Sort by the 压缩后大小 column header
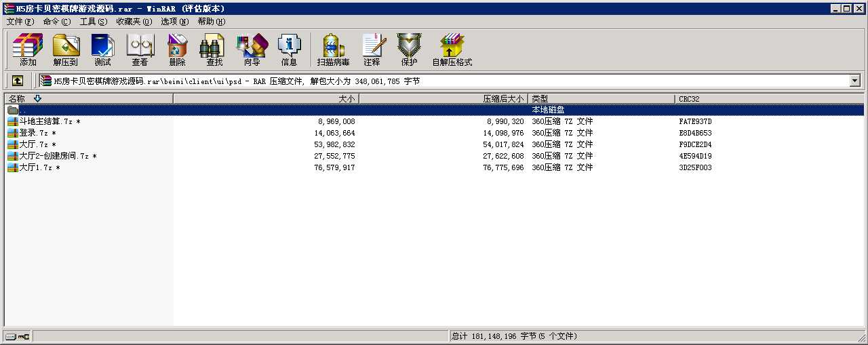Image resolution: width=868 pixels, height=345 pixels. 443,99
